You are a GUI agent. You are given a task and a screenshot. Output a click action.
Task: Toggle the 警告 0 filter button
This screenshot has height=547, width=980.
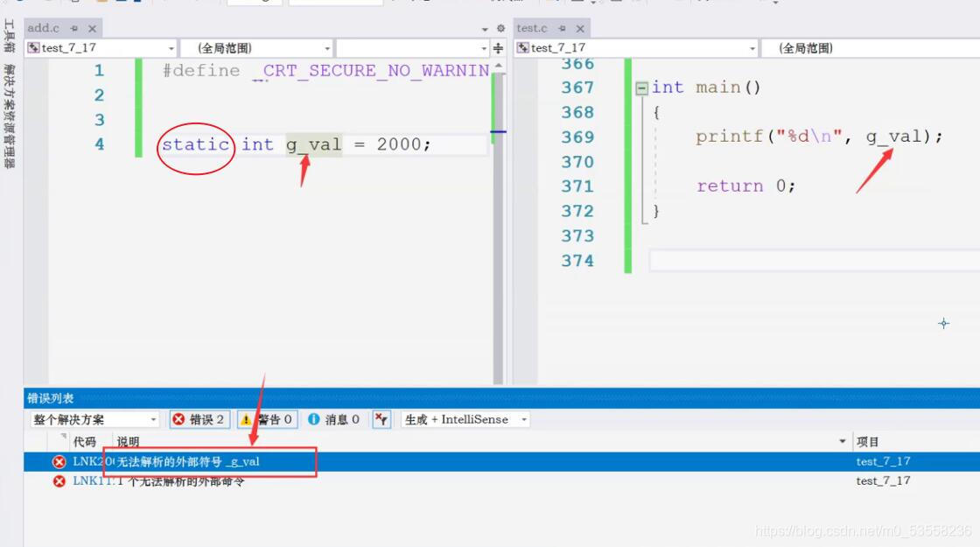pyautogui.click(x=267, y=419)
